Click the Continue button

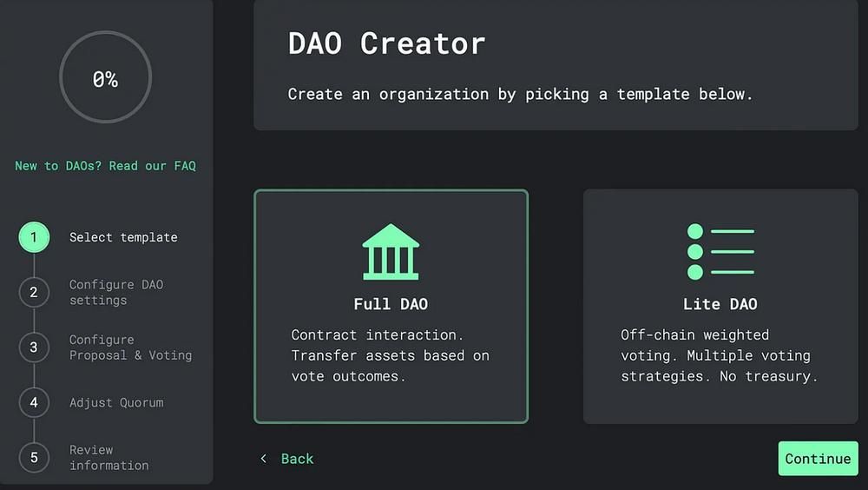coord(818,459)
